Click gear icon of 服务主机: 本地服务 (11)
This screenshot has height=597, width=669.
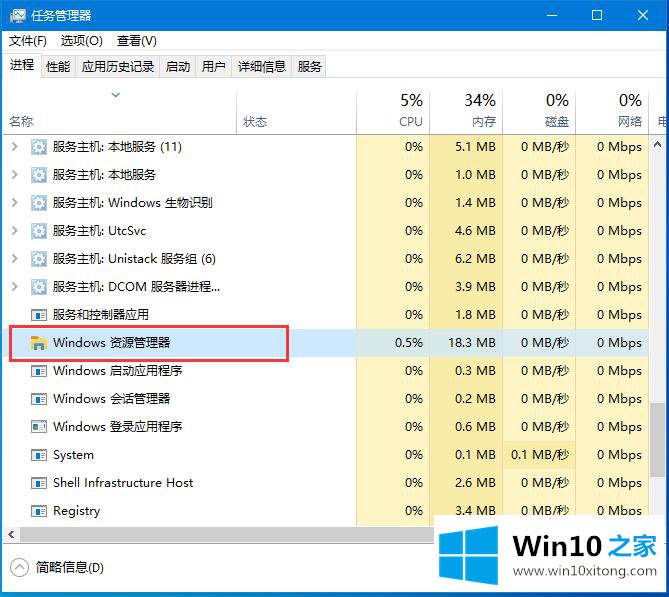[x=38, y=147]
